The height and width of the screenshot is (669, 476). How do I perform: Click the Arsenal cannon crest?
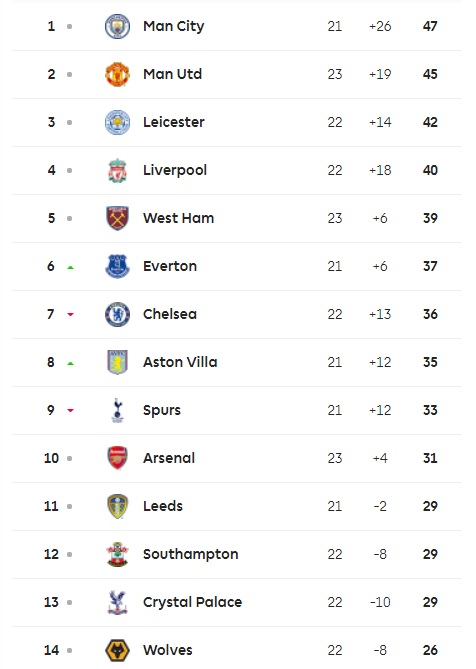(x=117, y=458)
